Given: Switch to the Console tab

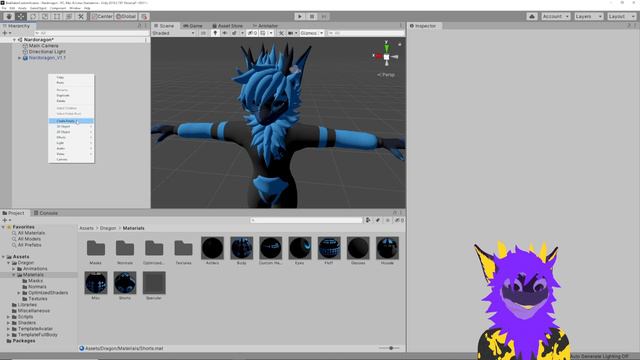Looking at the screenshot, I should 46,213.
